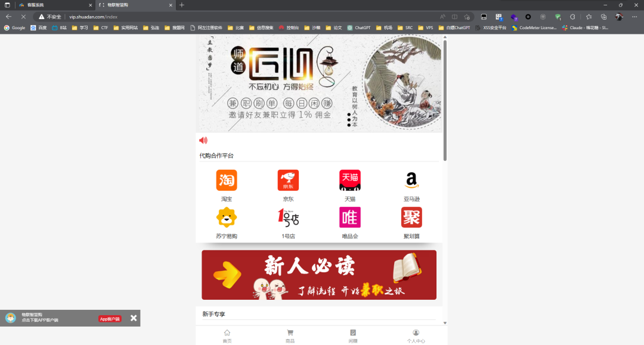
Task: Expand the VPS bookmark folder
Action: (x=426, y=28)
